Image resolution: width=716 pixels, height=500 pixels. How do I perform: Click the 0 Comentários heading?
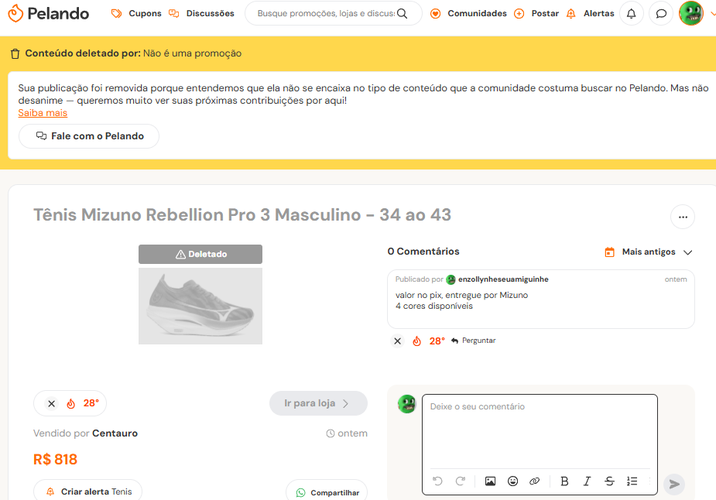423,252
